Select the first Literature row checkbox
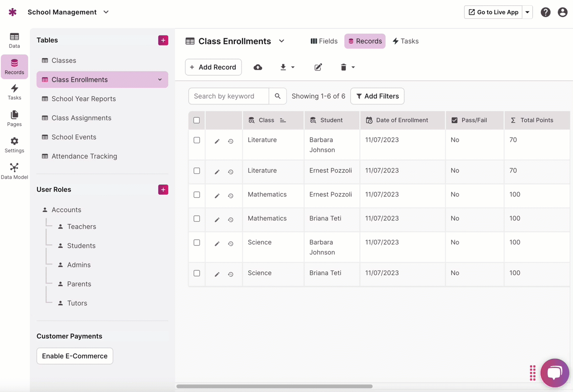 tap(196, 140)
